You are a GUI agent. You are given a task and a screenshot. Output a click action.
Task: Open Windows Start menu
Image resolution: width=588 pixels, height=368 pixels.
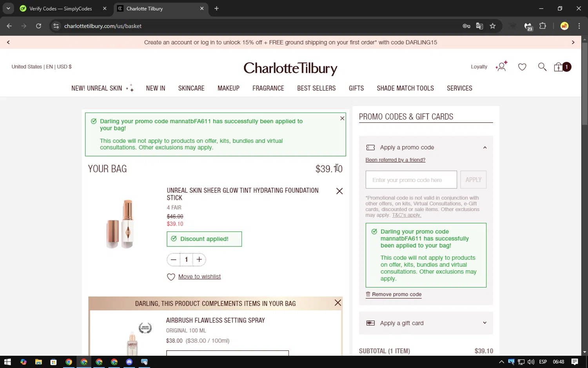pos(7,362)
